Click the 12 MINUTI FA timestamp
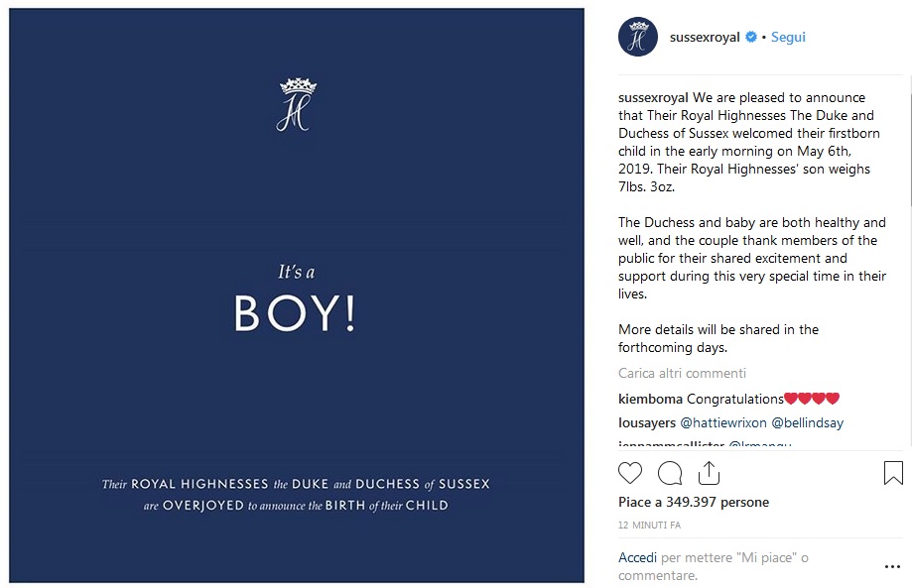The image size is (912, 588). [x=649, y=525]
